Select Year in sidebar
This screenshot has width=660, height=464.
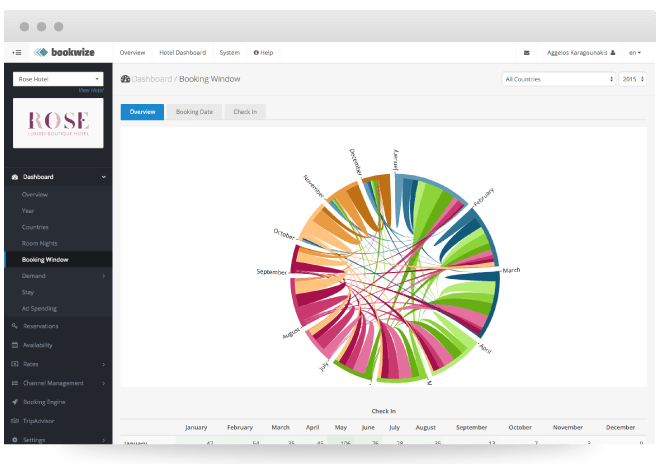click(x=28, y=211)
